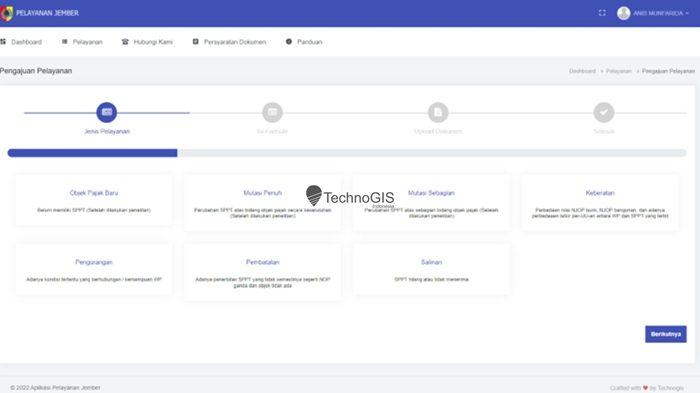Image resolution: width=700 pixels, height=393 pixels.
Task: Go to the Upload Dokumen step icon
Action: click(x=438, y=112)
